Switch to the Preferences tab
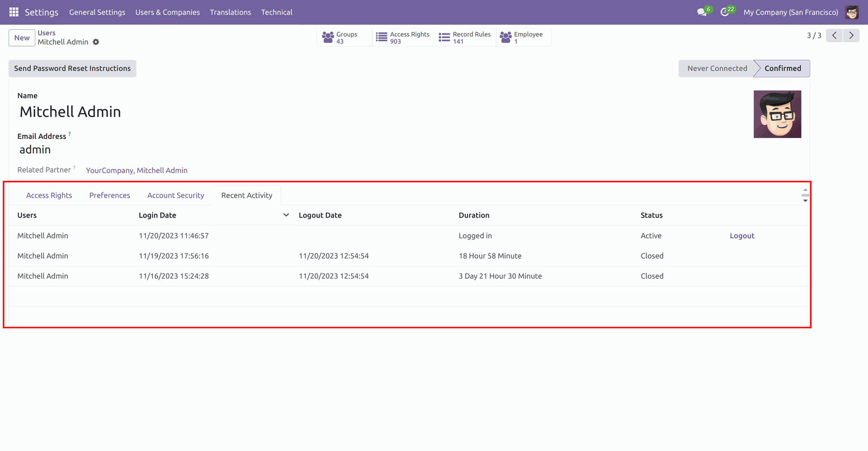 tap(109, 195)
